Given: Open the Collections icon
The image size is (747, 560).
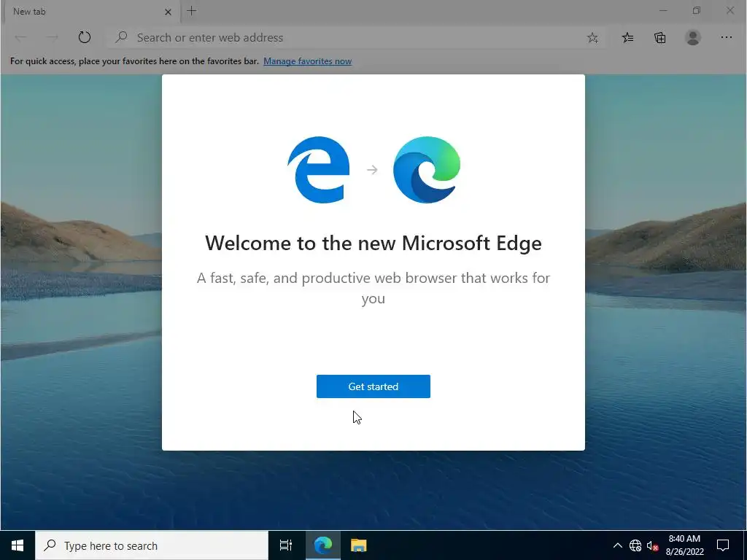Looking at the screenshot, I should click(659, 38).
